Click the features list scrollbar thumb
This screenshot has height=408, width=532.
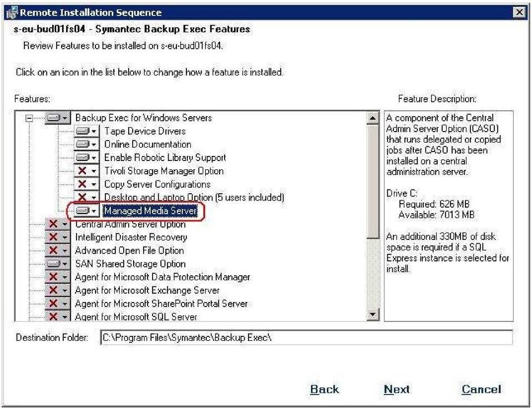(373, 182)
